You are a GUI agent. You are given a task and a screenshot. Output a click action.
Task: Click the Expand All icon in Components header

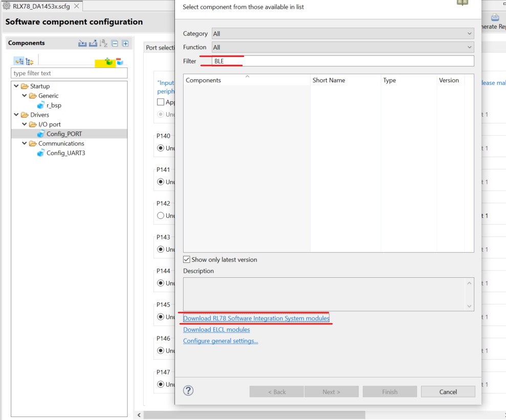click(x=125, y=43)
